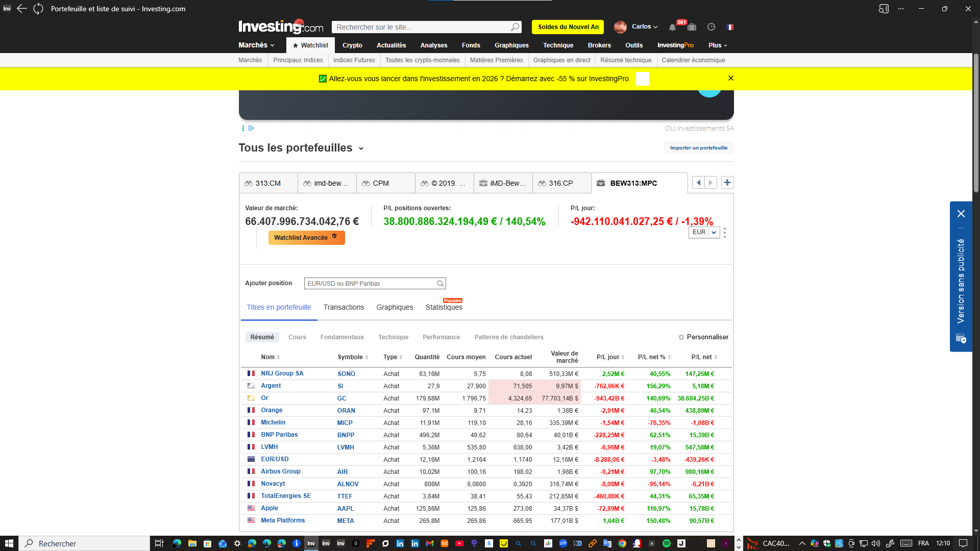Viewport: 980px width, 551px height.
Task: Open Spotify from the taskbar
Action: coord(667,543)
